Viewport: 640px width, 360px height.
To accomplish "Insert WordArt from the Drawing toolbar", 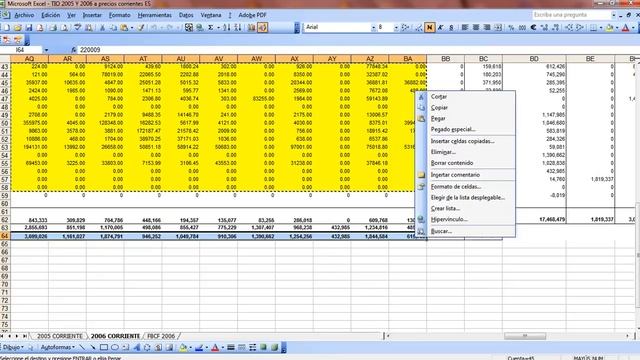I will [137, 347].
